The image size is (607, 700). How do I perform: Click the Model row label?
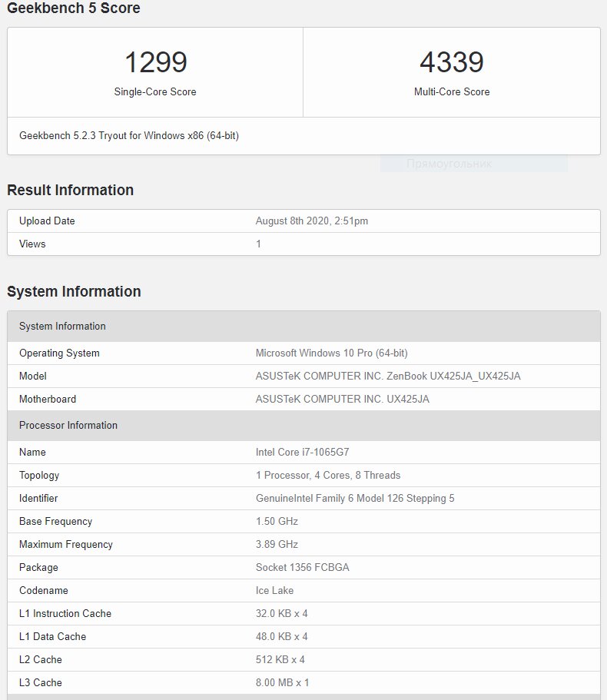32,377
